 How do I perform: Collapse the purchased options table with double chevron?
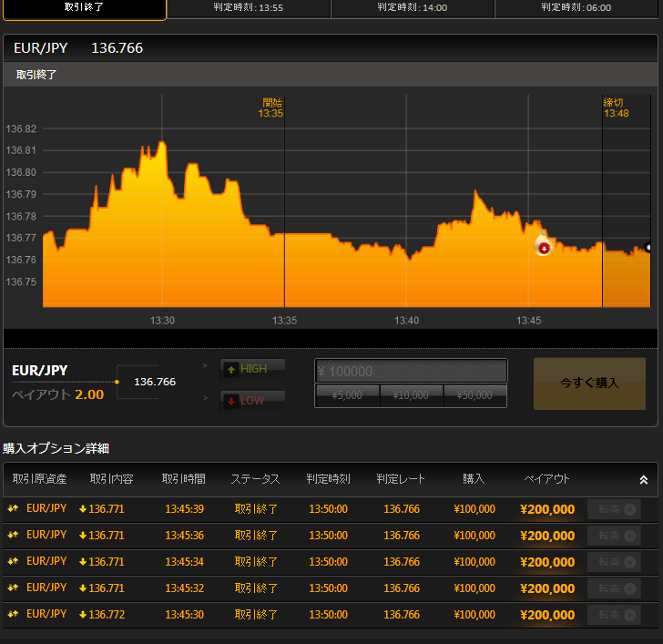[x=644, y=479]
